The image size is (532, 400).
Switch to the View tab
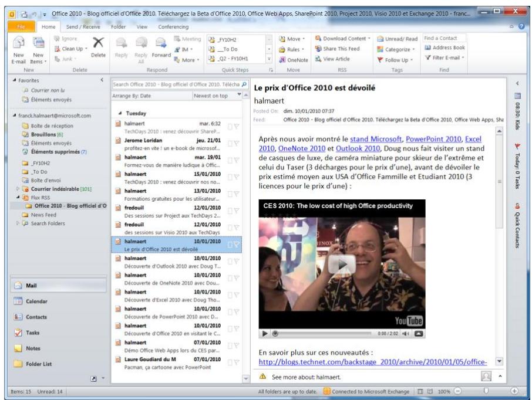coord(142,26)
